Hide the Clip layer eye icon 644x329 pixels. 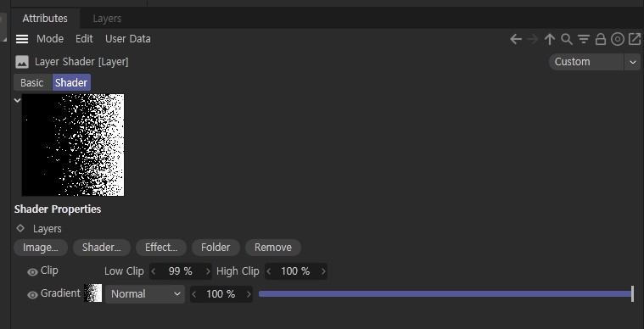(32, 272)
